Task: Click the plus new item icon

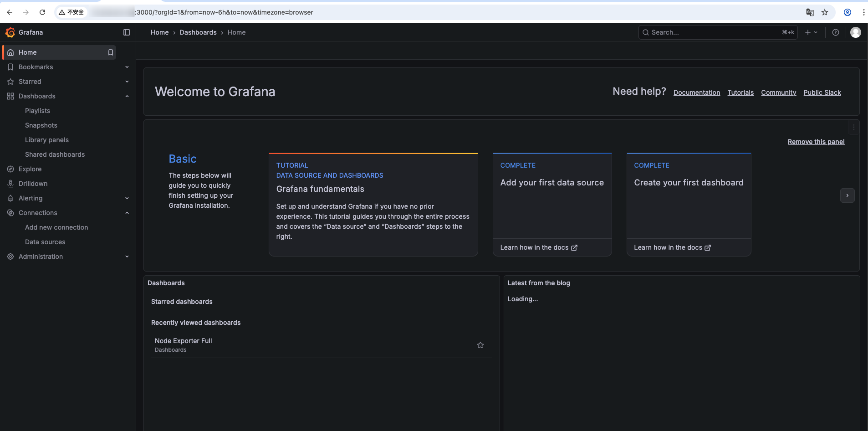Action: (x=808, y=32)
